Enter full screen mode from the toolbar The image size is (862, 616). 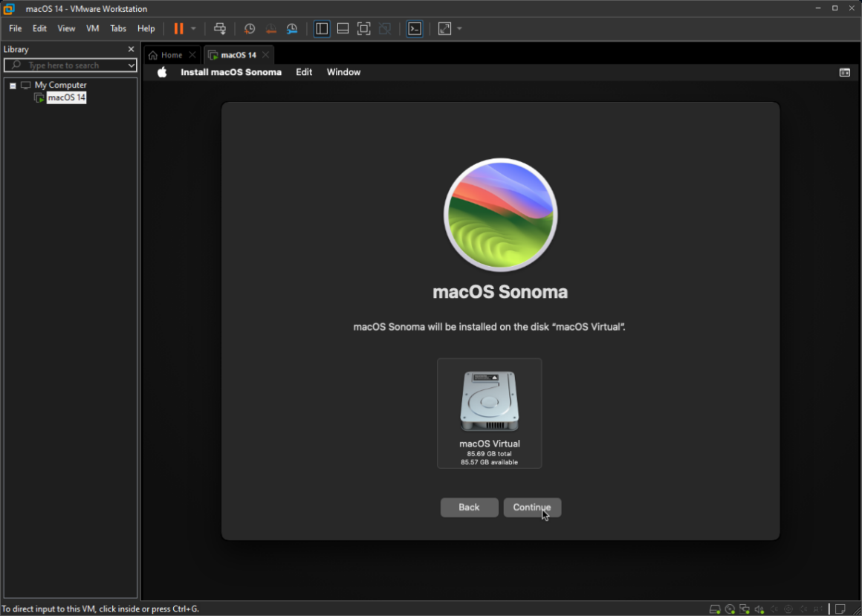pyautogui.click(x=363, y=28)
